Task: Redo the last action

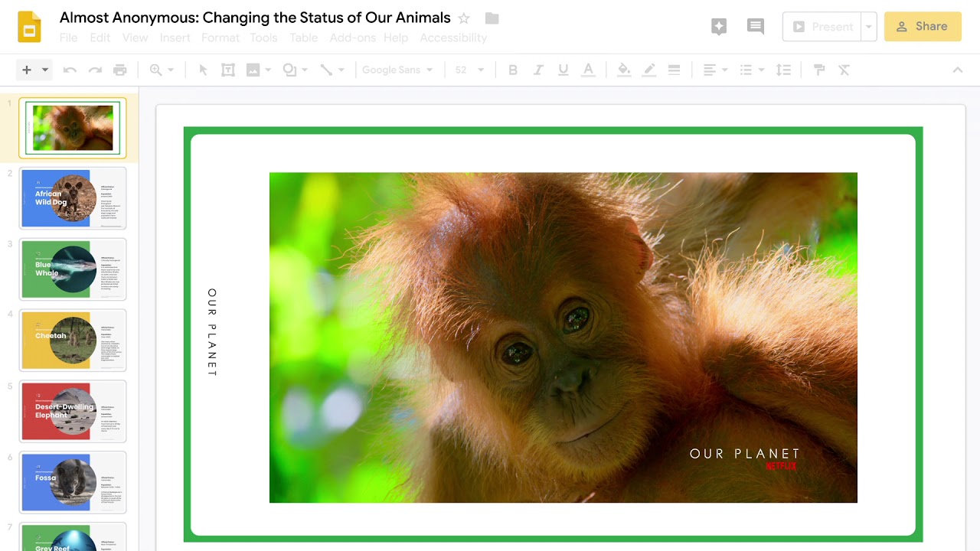Action: click(95, 70)
